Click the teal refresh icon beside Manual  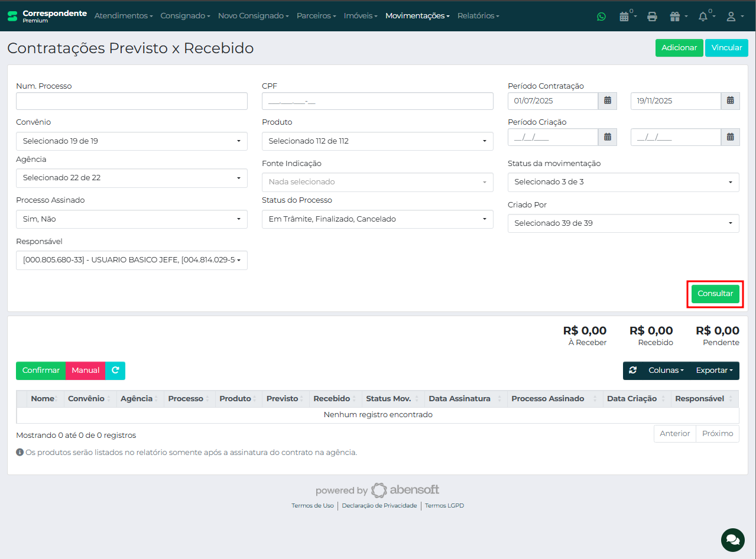pos(115,370)
